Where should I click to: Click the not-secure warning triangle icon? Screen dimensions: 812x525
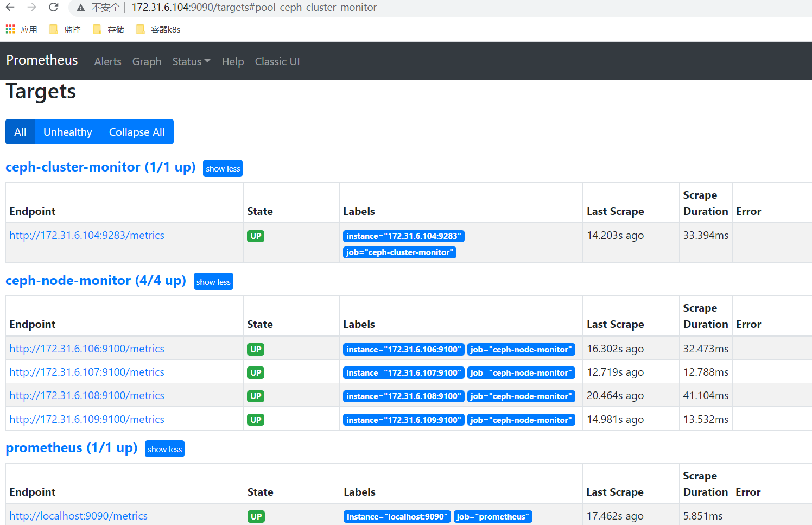(81, 8)
